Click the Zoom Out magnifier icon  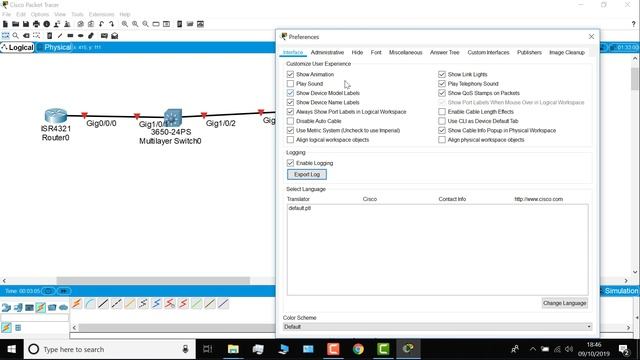[145, 24]
